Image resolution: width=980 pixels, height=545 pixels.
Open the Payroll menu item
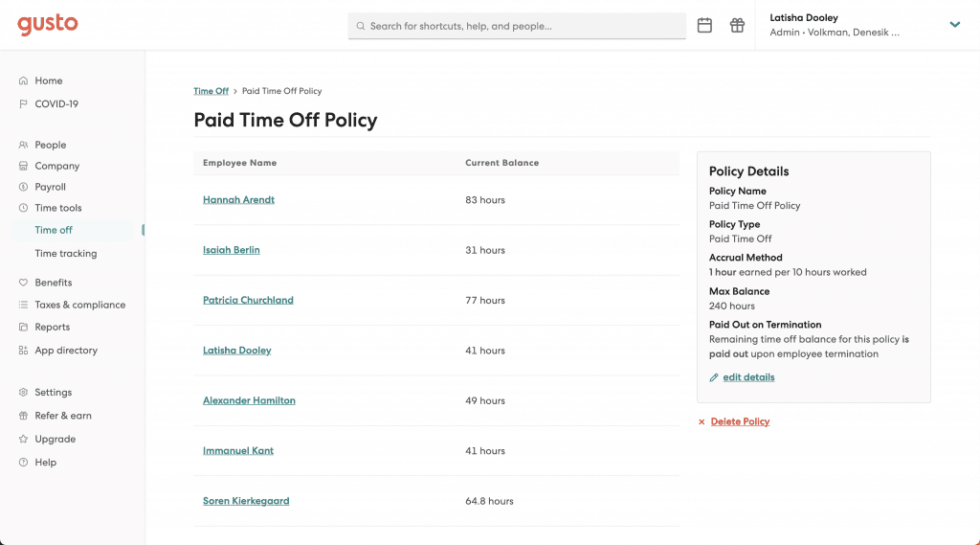click(50, 187)
